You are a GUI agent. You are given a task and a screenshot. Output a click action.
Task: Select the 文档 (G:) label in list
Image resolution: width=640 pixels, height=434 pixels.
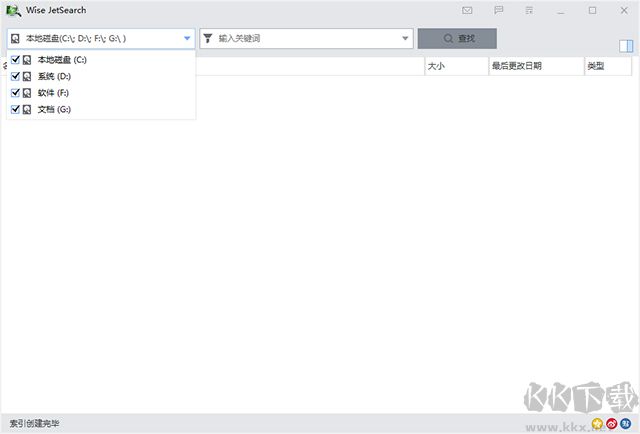click(x=54, y=109)
